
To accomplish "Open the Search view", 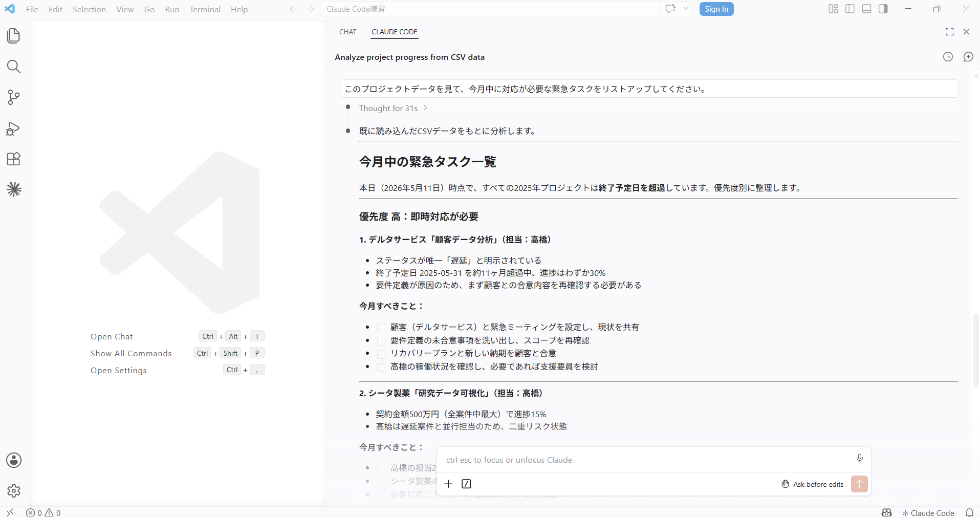I will point(14,67).
